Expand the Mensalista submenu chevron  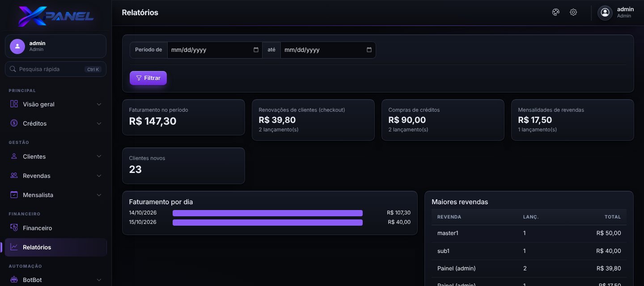click(99, 195)
